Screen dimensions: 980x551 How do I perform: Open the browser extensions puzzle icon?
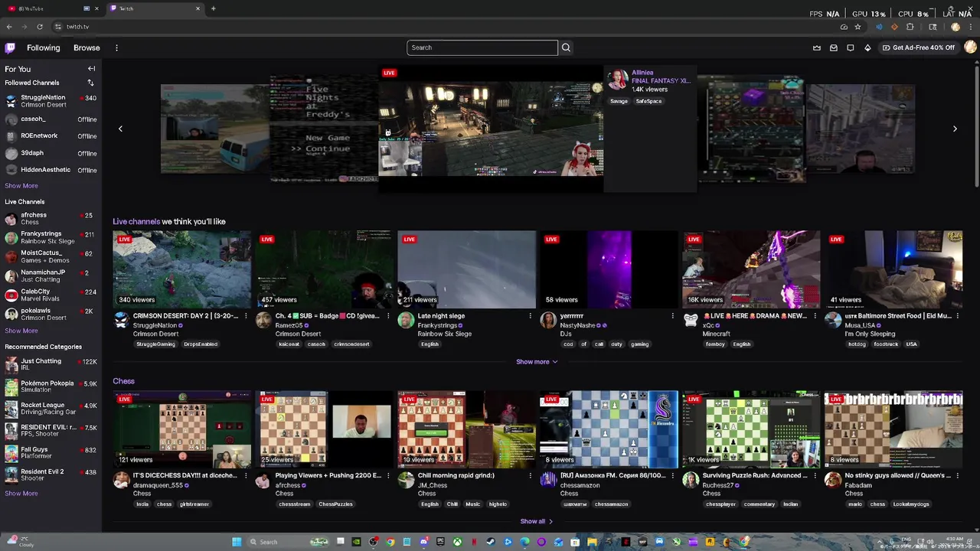tap(910, 27)
